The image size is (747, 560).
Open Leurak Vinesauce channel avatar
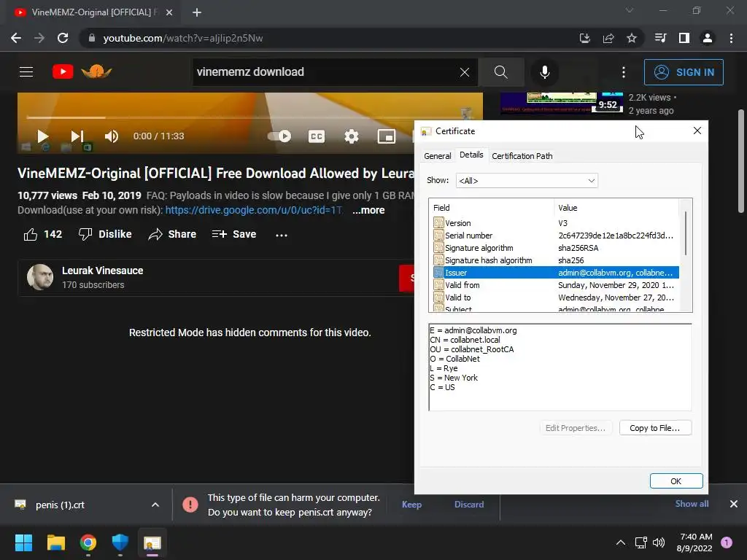pos(40,277)
